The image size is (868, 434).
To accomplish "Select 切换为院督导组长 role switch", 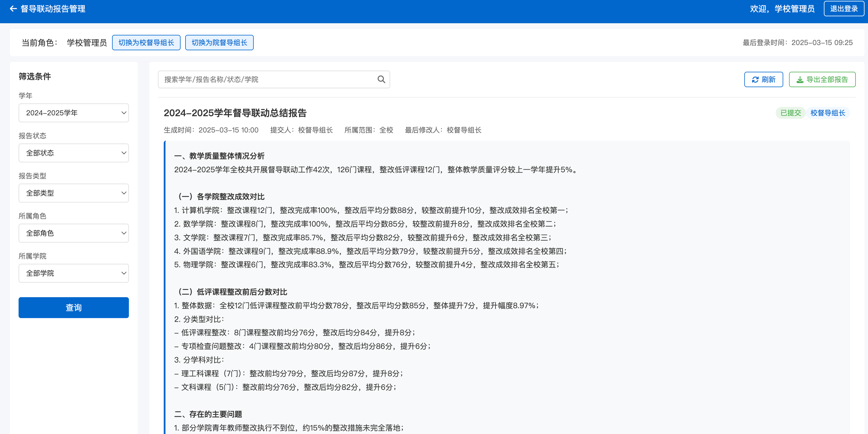I will click(x=219, y=42).
